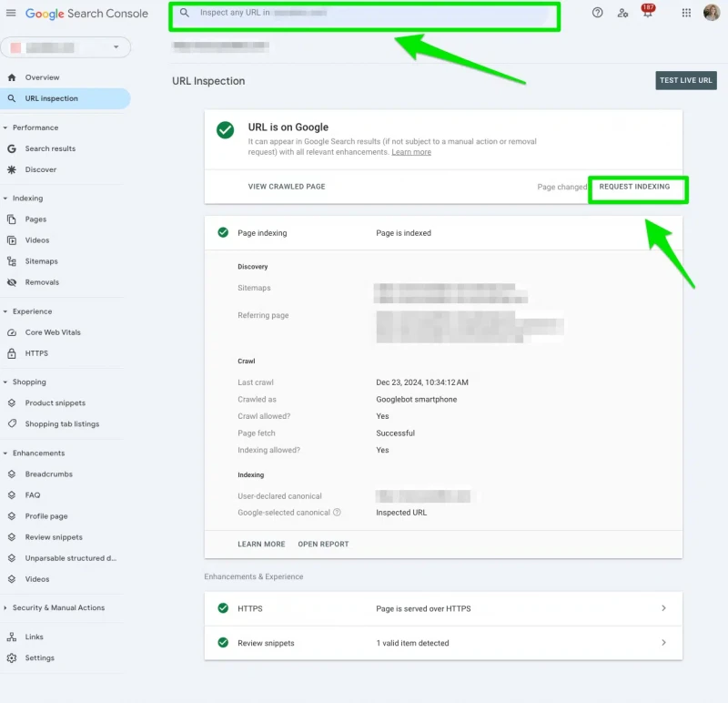This screenshot has height=703, width=728.
Task: Collapse the Experience section
Action: click(x=5, y=311)
